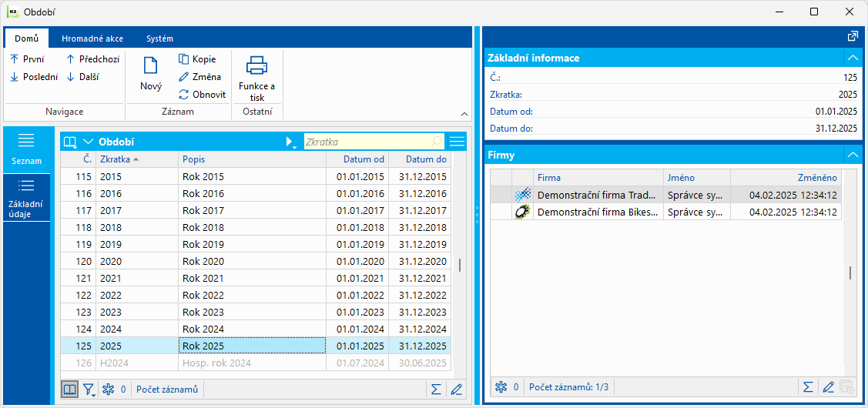Screen dimensions: 868x408
Task: Select the Hosp. rok 2024 row
Action: 255,363
